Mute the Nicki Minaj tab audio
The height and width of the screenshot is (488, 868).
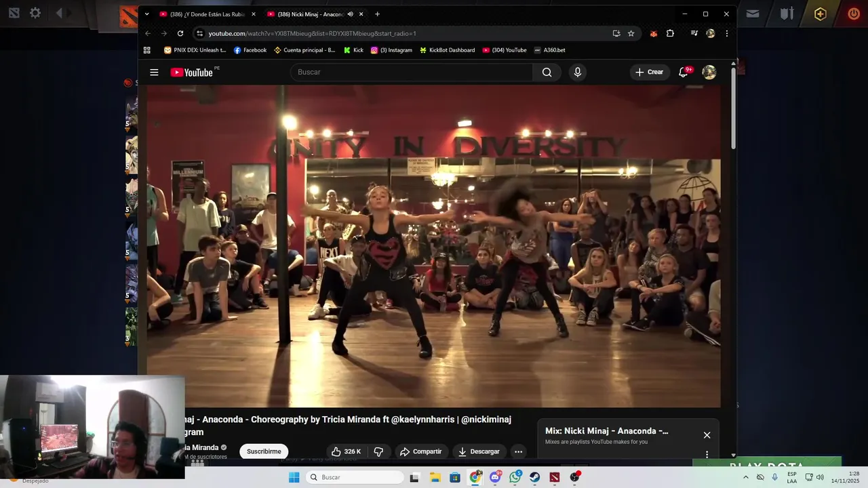coord(351,14)
